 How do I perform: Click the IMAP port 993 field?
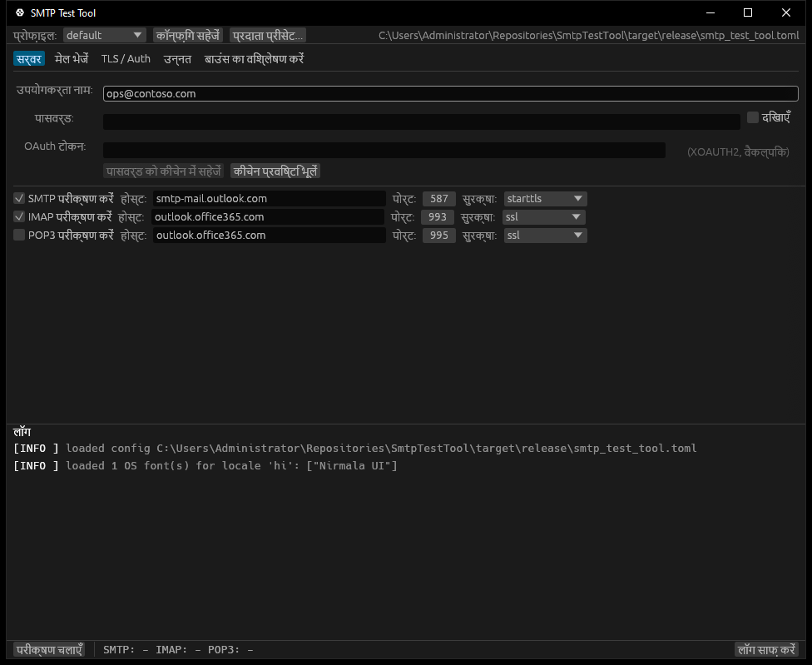click(438, 217)
